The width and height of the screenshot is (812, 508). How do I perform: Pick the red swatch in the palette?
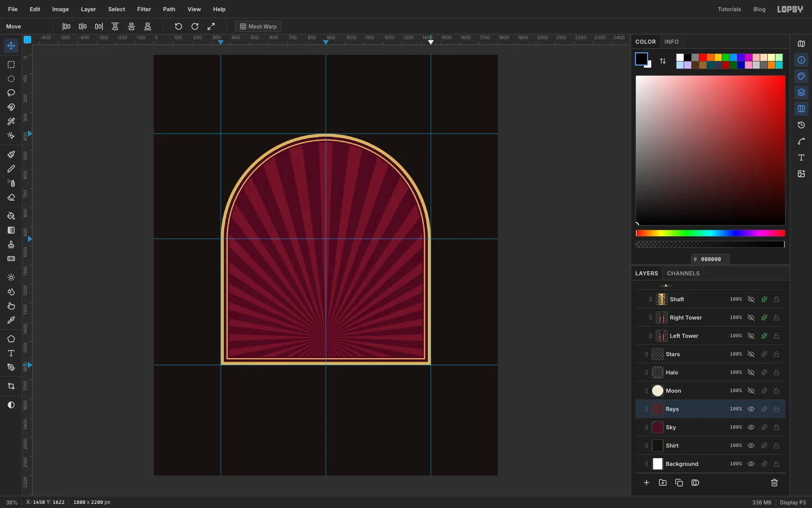[703, 57]
